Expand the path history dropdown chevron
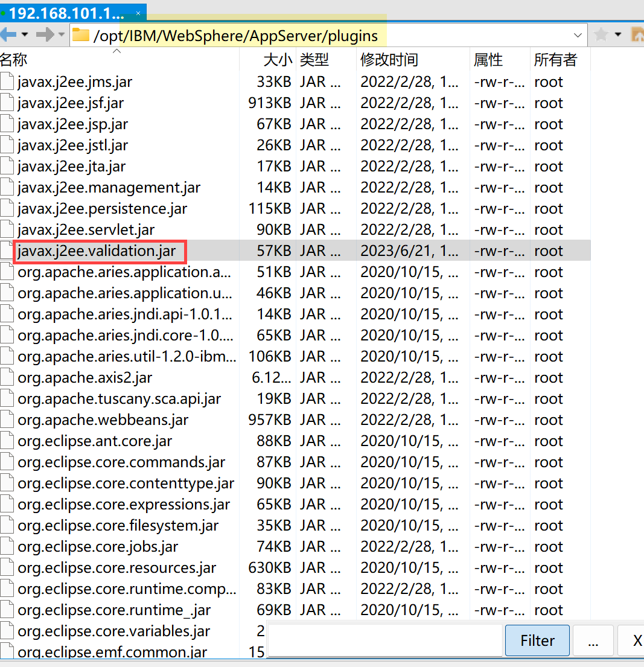 point(577,35)
